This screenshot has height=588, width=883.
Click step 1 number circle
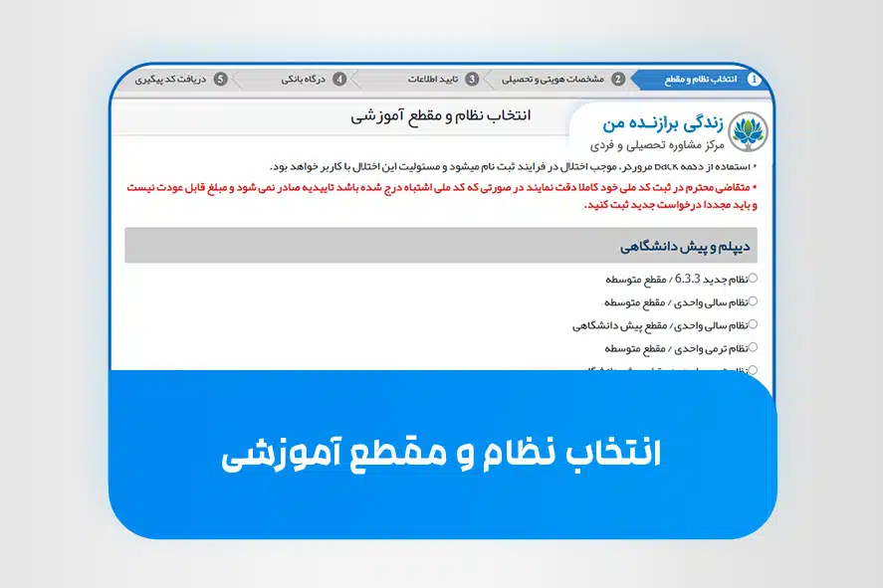click(x=754, y=80)
